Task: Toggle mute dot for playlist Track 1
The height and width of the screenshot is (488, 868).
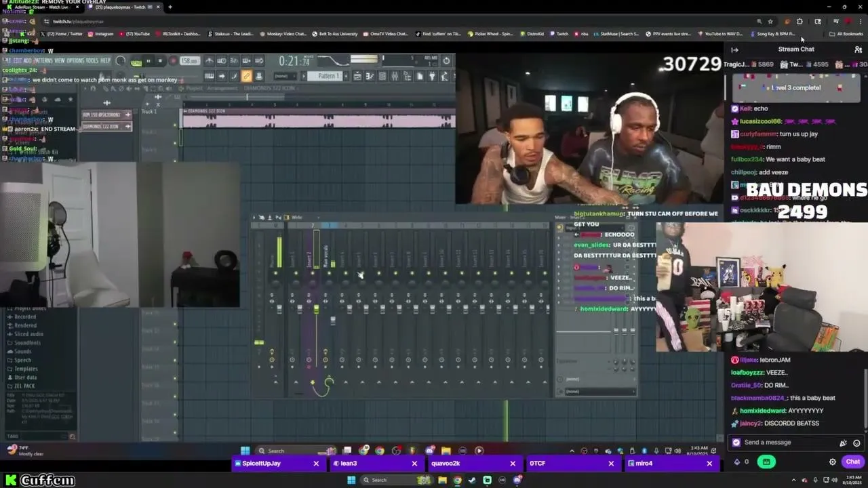Action: click(175, 124)
